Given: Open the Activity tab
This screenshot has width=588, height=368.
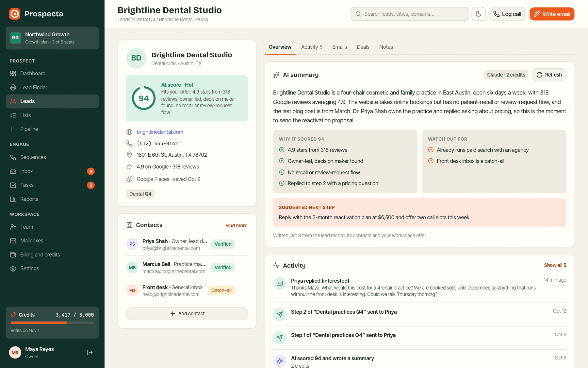Looking at the screenshot, I should click(x=312, y=47).
